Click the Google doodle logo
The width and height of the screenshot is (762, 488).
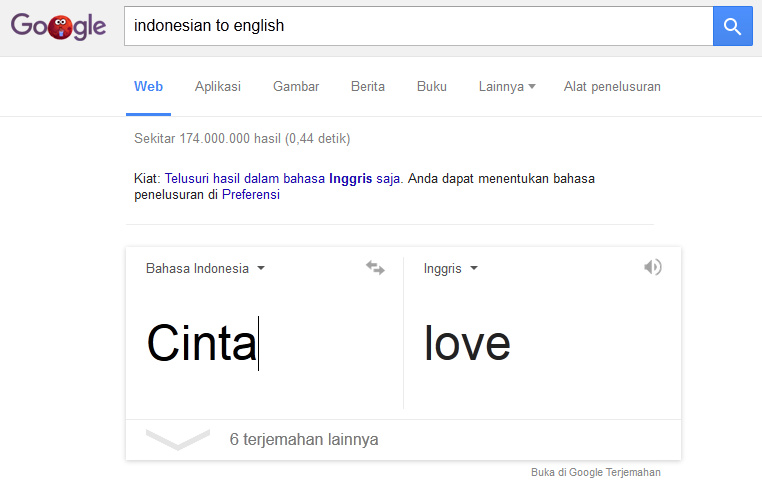click(x=58, y=26)
